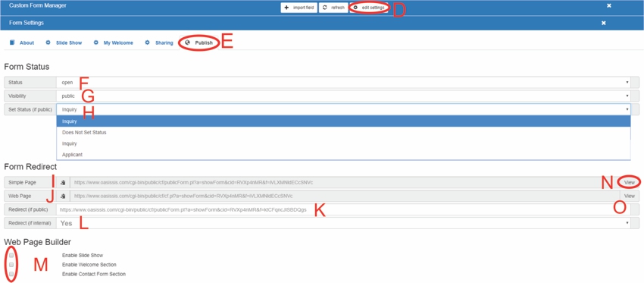Refresh the Custom Form Manager
The width and height of the screenshot is (644, 283).
333,8
